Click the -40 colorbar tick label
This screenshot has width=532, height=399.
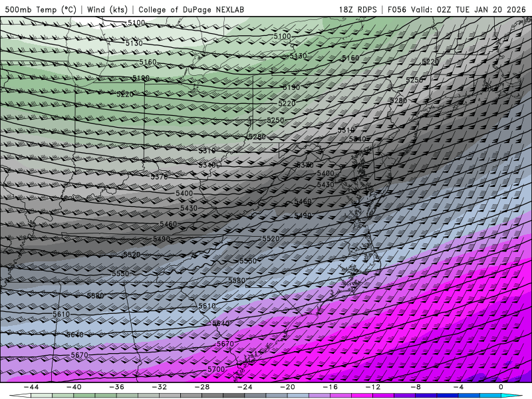[74, 387]
